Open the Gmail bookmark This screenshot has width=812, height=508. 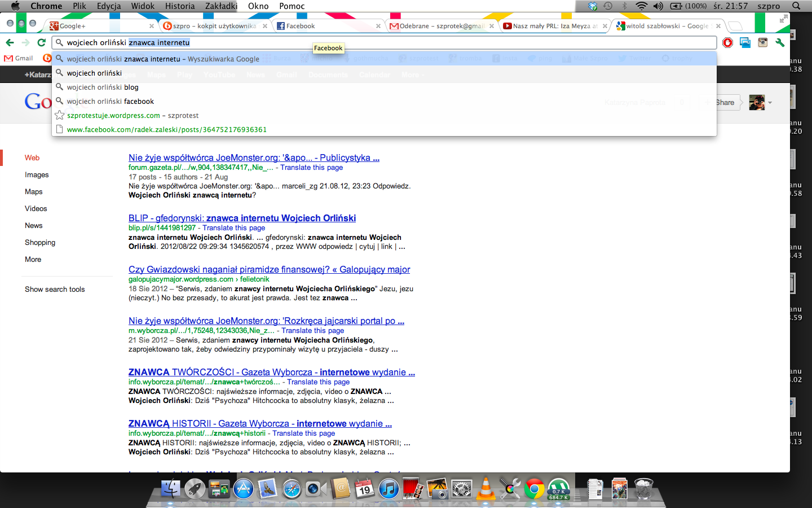(x=19, y=58)
